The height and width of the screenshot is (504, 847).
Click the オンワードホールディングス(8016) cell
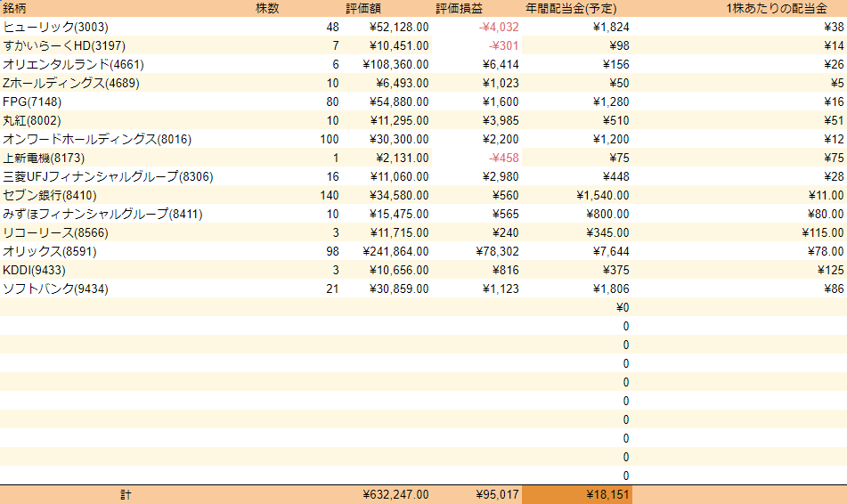click(x=97, y=140)
